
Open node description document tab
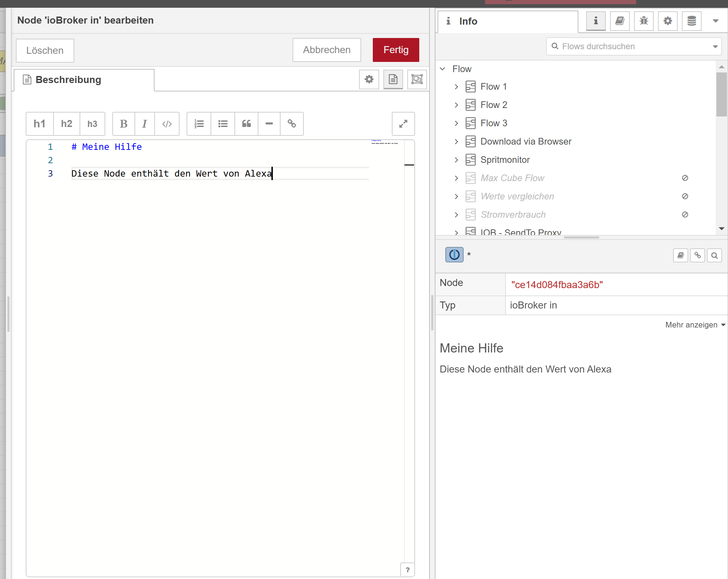pos(393,79)
